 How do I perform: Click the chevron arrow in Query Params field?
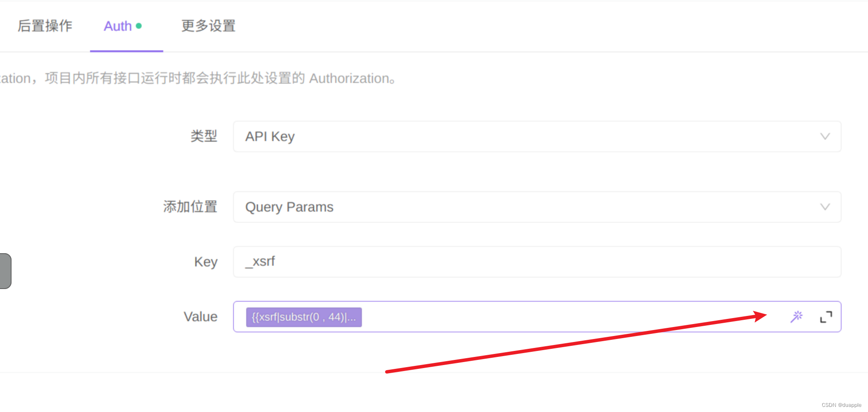point(825,207)
